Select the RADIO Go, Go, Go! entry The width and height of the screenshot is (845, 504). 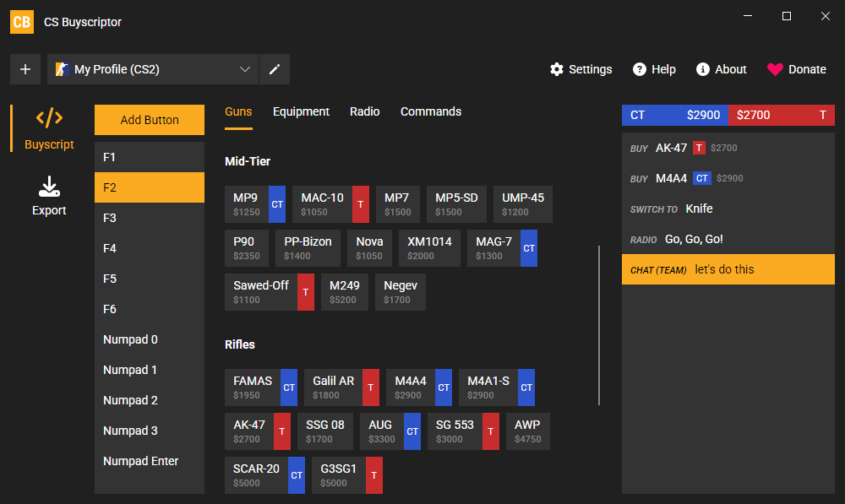point(728,239)
